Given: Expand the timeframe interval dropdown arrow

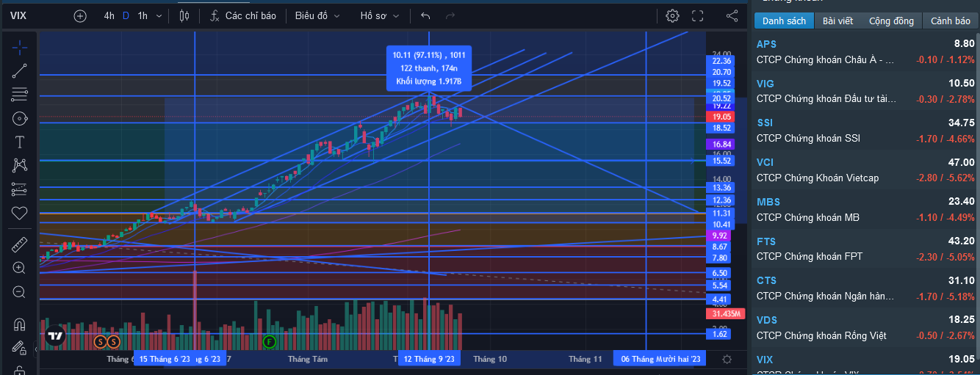Looking at the screenshot, I should [x=159, y=15].
